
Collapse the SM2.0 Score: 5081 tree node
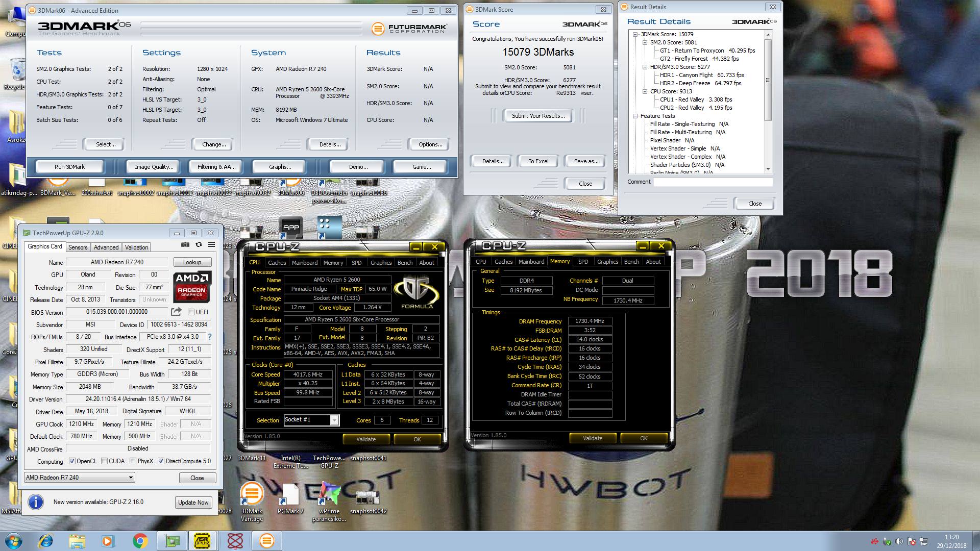(x=645, y=42)
